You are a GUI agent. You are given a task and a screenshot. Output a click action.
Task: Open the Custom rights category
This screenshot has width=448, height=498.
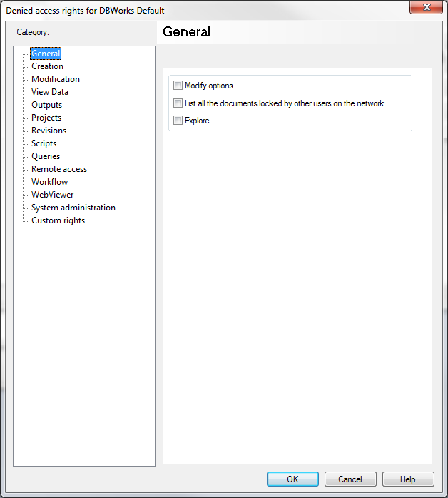(x=58, y=220)
